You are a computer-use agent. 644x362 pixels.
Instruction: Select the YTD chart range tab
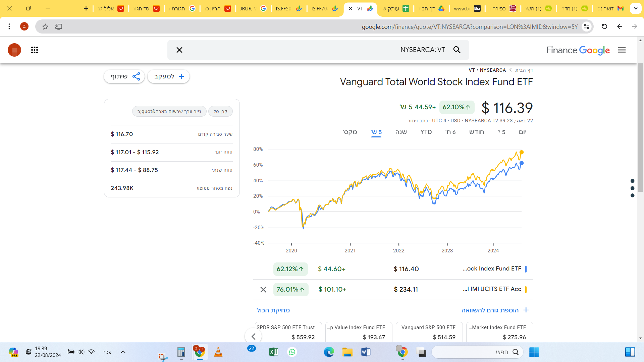426,132
